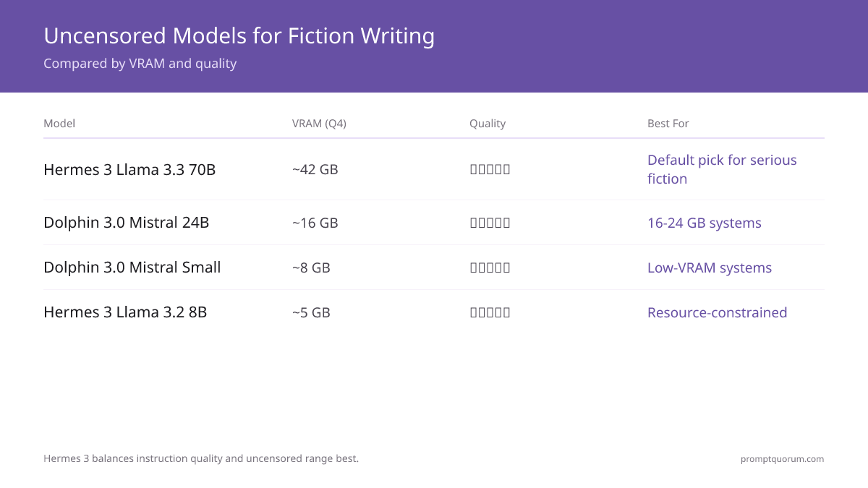Click the quality rating for Dolphin 3.0 Mistral Small

(490, 267)
